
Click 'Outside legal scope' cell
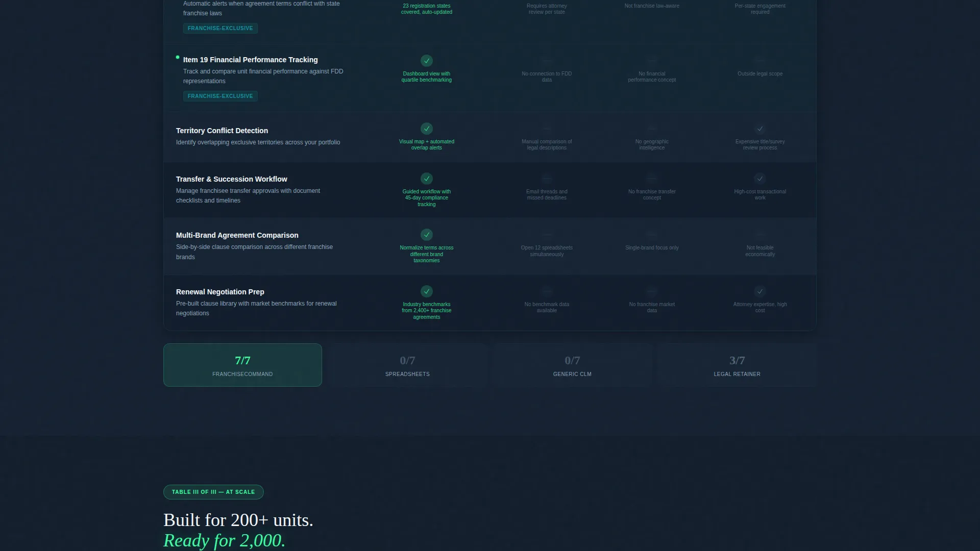760,73
